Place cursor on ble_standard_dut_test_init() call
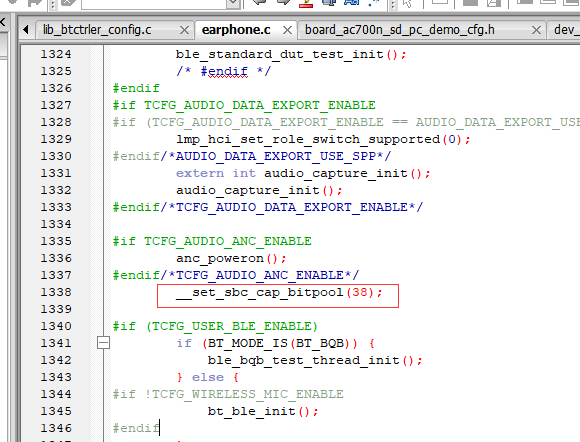 pos(291,55)
